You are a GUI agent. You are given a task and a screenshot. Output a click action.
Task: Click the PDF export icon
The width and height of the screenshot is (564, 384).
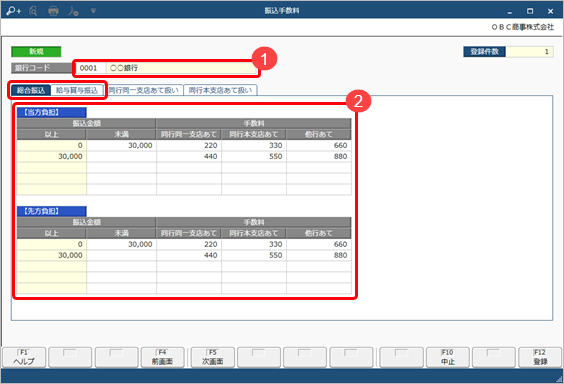point(73,11)
